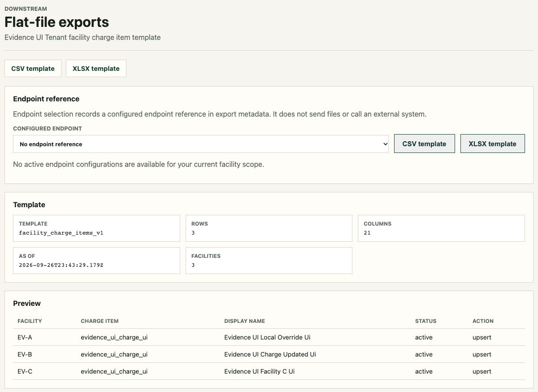Click the top XLSX template button

point(96,69)
